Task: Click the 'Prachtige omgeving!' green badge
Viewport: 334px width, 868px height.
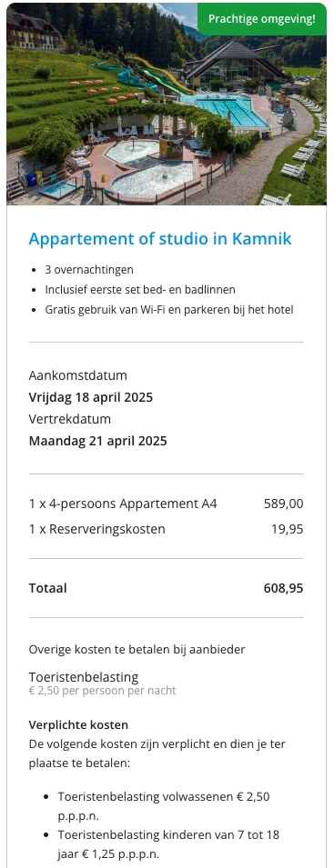Action: tap(262, 19)
